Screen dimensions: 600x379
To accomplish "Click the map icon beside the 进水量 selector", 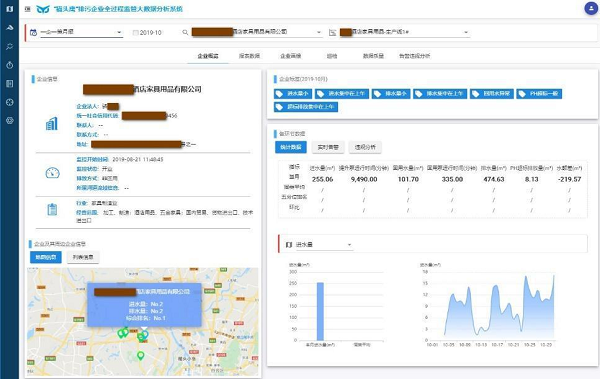I will pyautogui.click(x=289, y=245).
